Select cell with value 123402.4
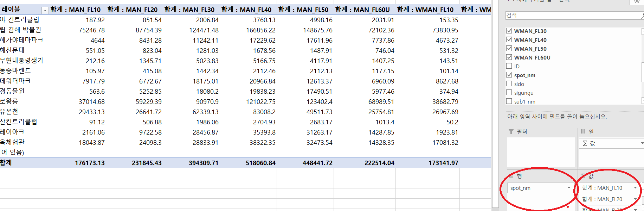644x211 pixels. coord(319,102)
